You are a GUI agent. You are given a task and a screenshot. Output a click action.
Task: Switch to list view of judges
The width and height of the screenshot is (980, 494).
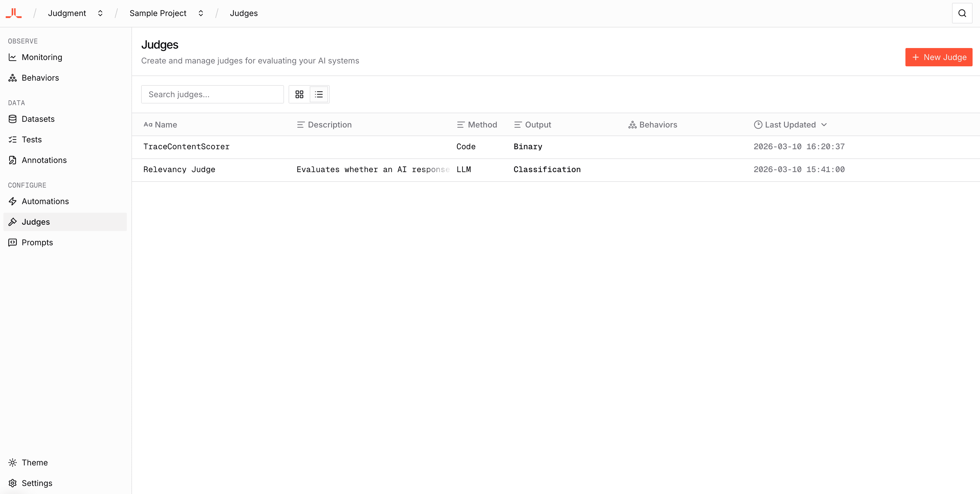pyautogui.click(x=319, y=94)
